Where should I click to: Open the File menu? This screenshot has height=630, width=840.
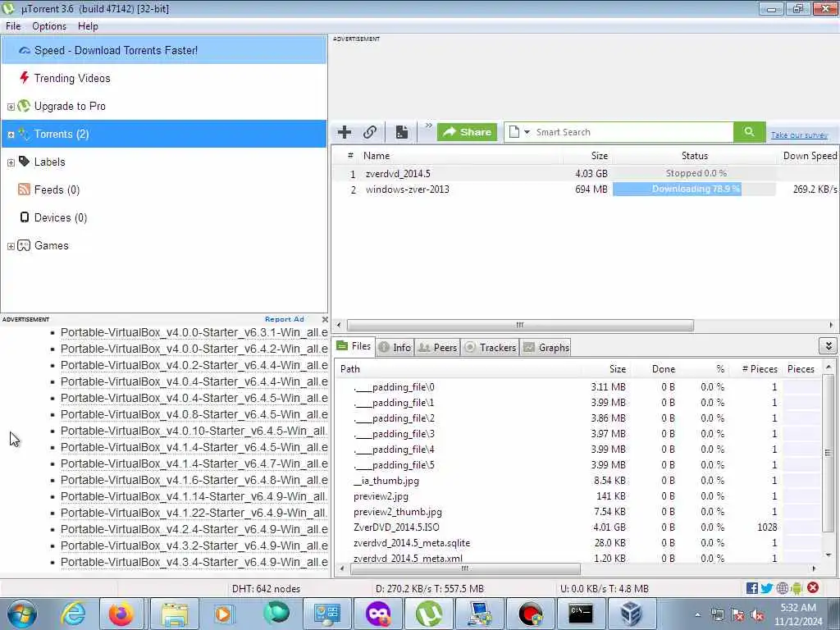tap(13, 26)
